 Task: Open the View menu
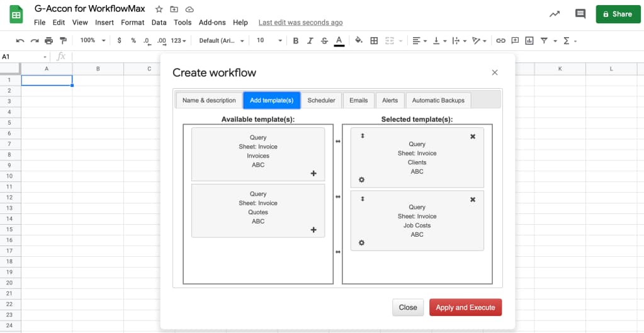(80, 23)
